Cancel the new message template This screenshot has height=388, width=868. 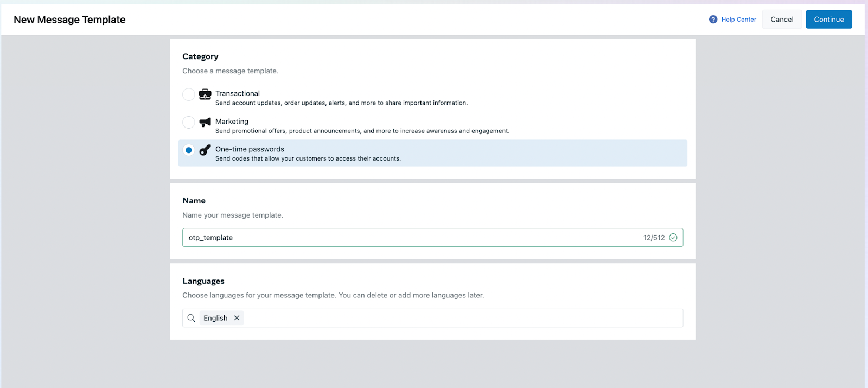click(782, 20)
